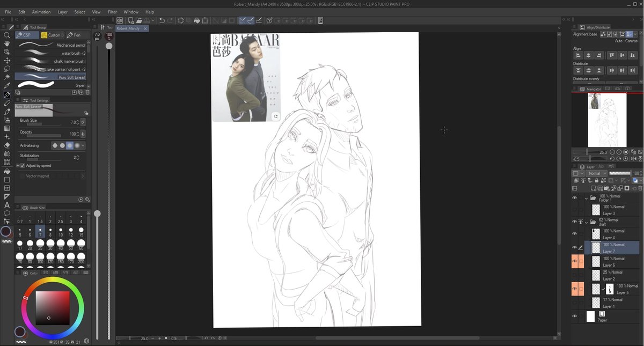Select the Eyedropper tool

coord(7,86)
